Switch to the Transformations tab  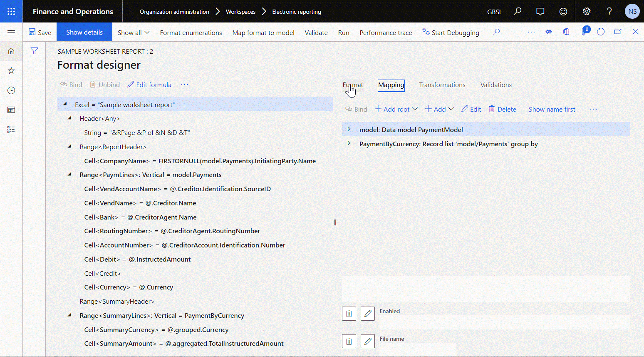[x=442, y=85]
